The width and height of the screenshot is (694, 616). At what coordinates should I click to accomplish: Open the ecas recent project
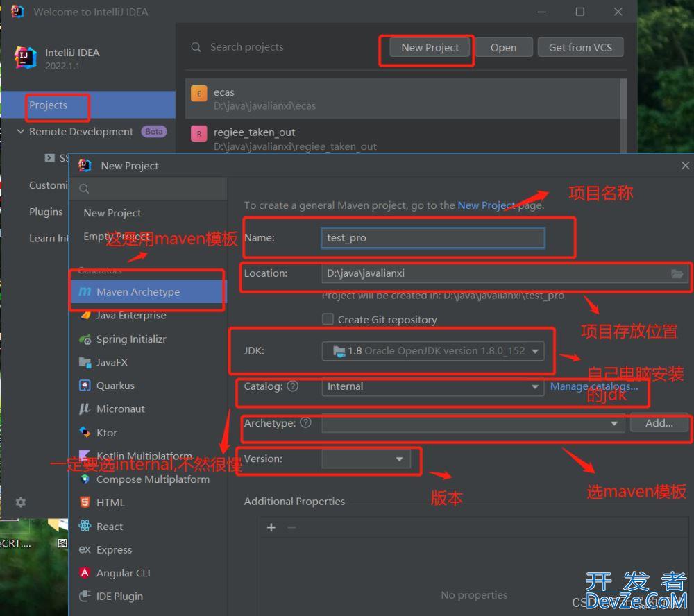click(x=403, y=99)
